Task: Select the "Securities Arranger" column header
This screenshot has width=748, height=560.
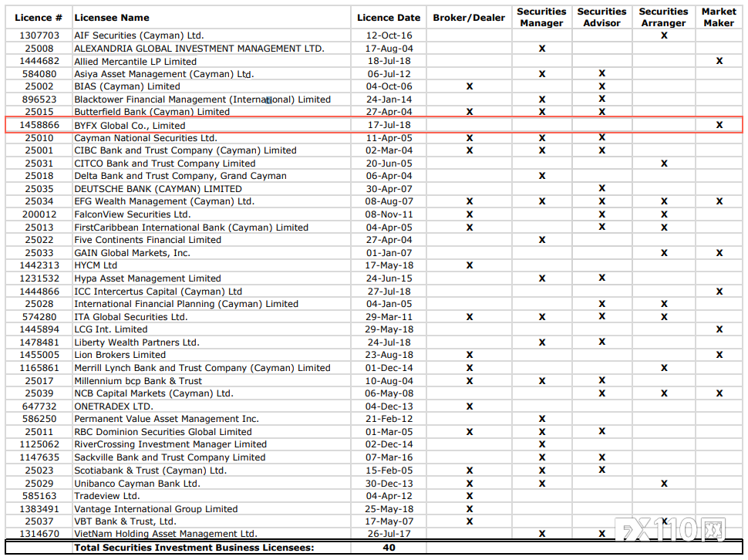Action: 664,17
